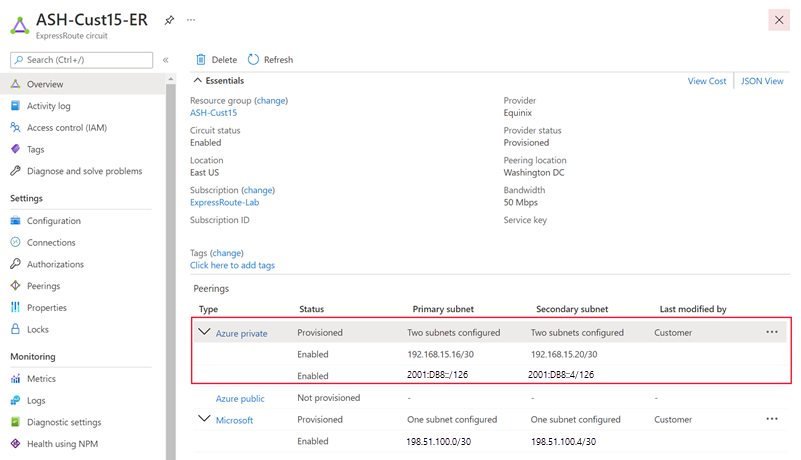Image resolution: width=801 pixels, height=460 pixels.
Task: Pin the ASH-Cust15-ER circuit blade
Action: pos(169,20)
